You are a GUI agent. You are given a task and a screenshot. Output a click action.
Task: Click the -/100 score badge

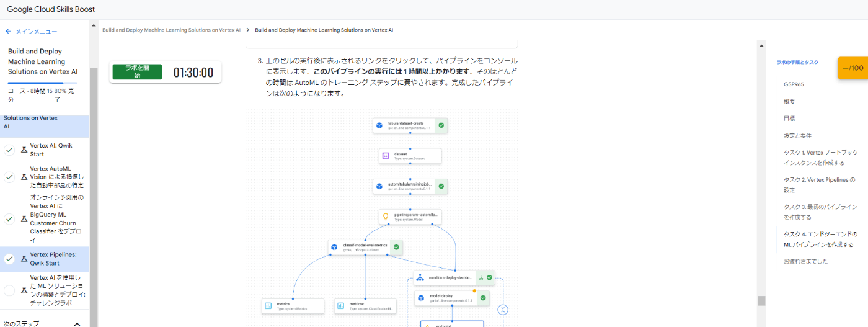(852, 68)
